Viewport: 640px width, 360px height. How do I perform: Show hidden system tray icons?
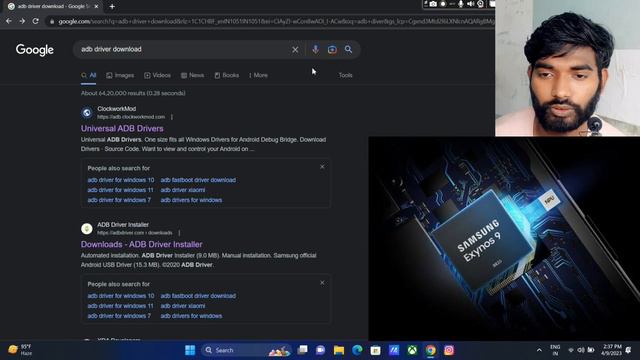tap(539, 350)
